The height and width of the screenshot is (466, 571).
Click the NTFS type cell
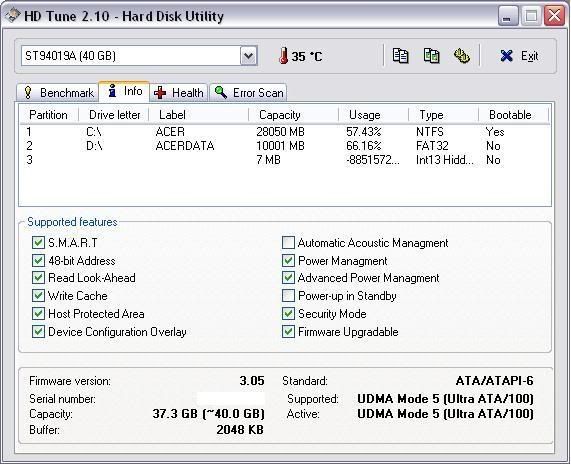(430, 131)
